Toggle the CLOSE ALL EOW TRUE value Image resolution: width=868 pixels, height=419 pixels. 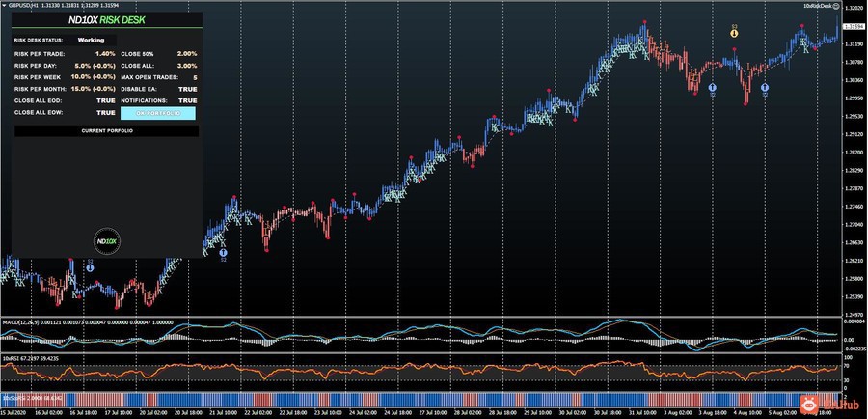click(x=106, y=113)
